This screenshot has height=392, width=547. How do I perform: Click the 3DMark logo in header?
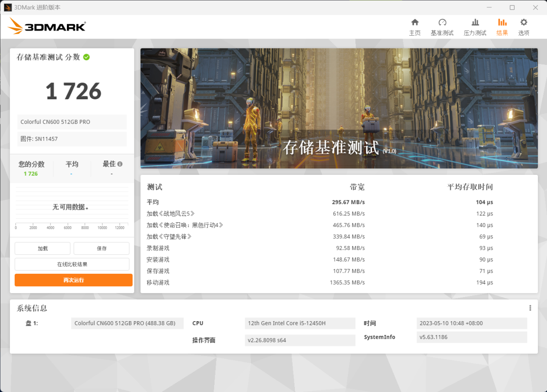47,26
